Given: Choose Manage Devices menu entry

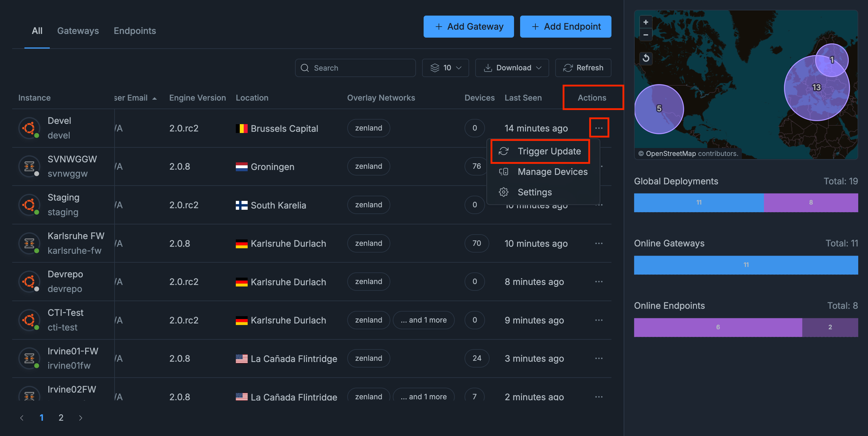Looking at the screenshot, I should (x=552, y=172).
